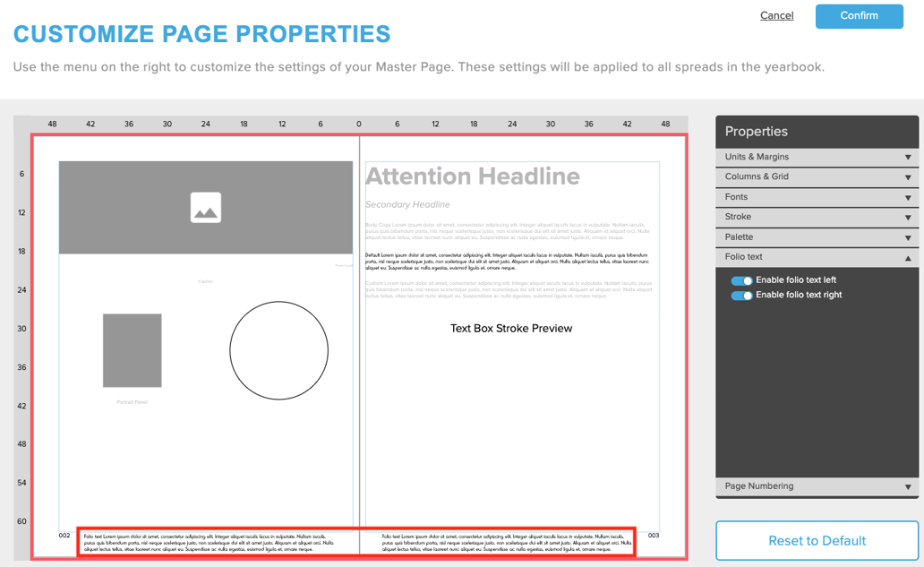The width and height of the screenshot is (924, 567).
Task: Expand the Columns & Grid section
Action: pos(815,177)
